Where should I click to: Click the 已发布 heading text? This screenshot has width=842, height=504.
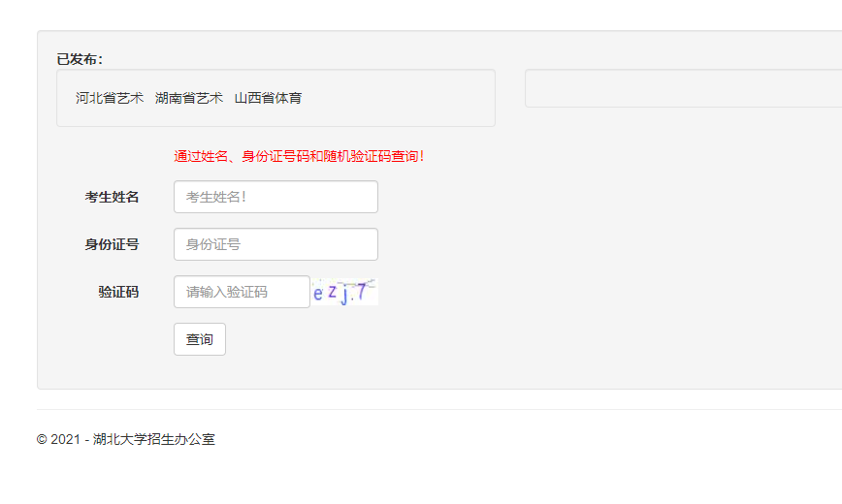point(80,59)
